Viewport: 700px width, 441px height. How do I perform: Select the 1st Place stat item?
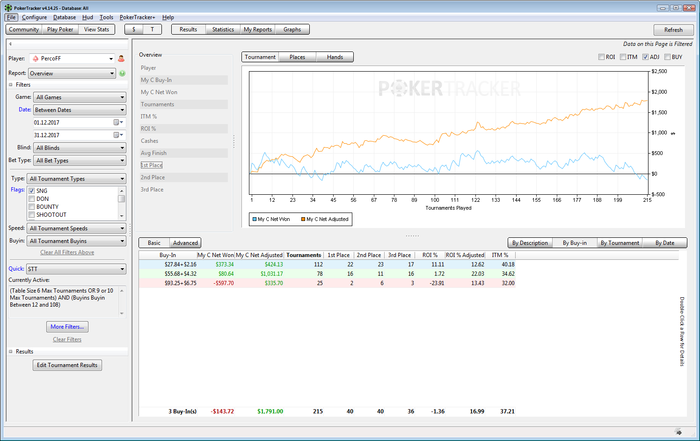click(x=152, y=165)
